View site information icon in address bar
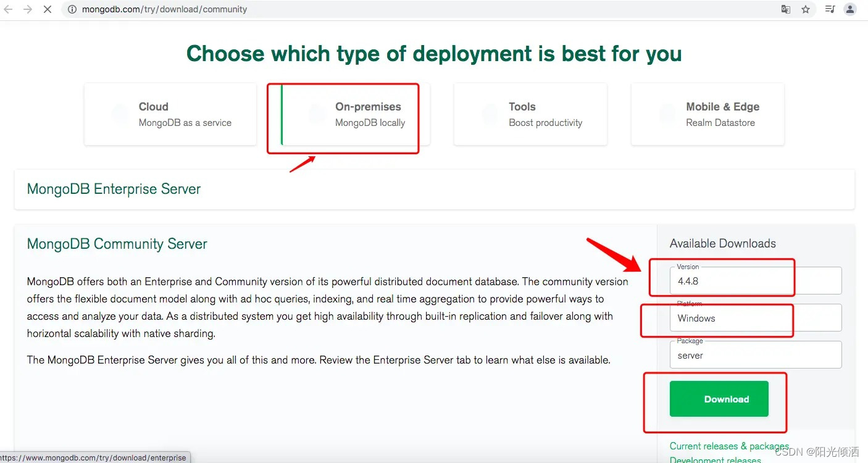This screenshot has height=463, width=868. click(72, 9)
